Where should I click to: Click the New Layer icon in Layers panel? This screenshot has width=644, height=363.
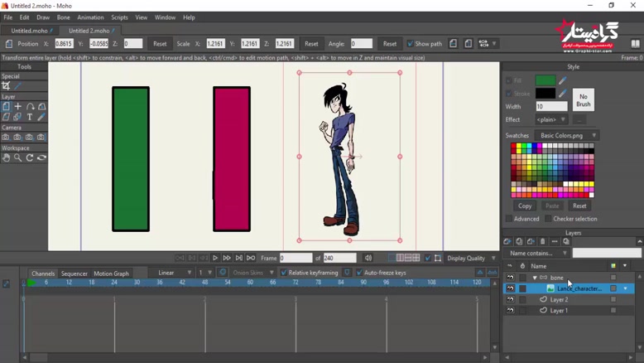click(507, 242)
